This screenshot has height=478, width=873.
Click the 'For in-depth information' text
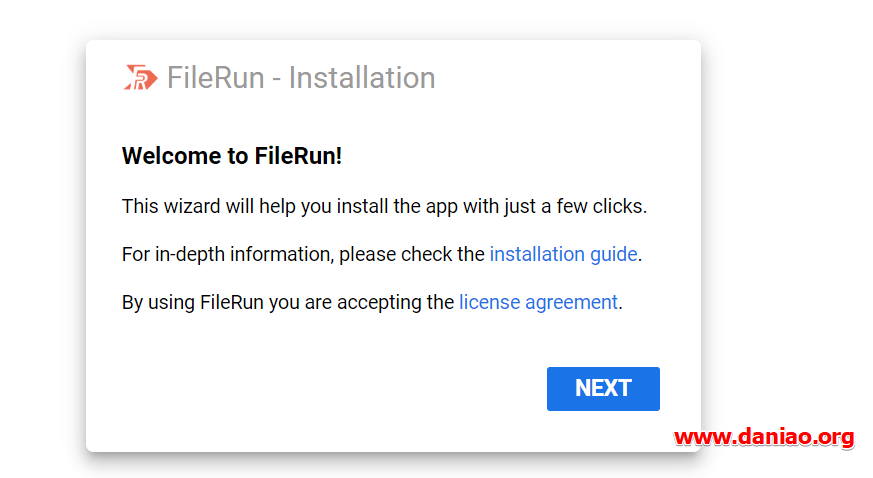(228, 254)
